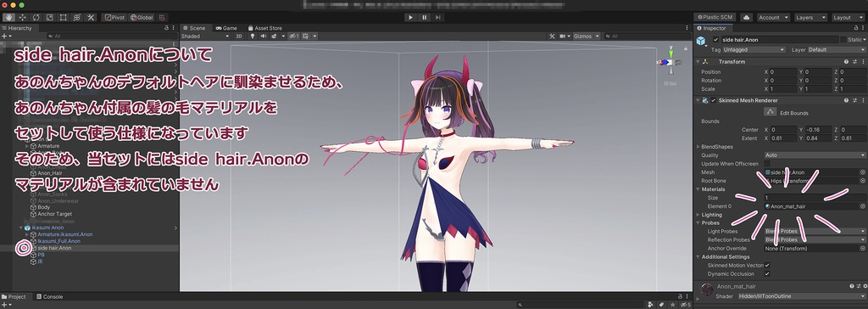Image resolution: width=868 pixels, height=309 pixels.
Task: Select PB object in Hierarchy
Action: pos(37,255)
